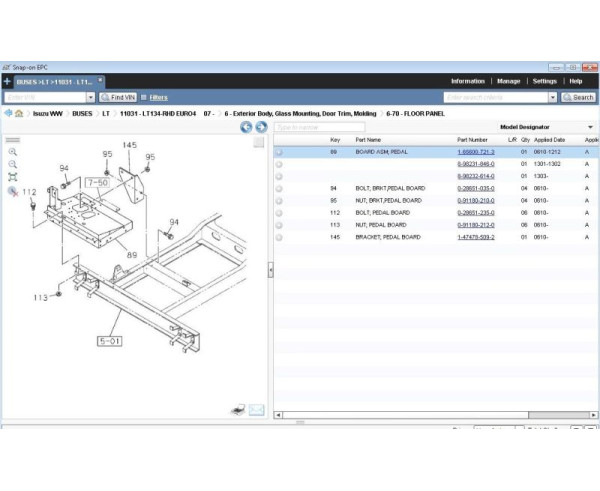Click the zoom out magnifier icon
This screenshot has width=600, height=491.
point(12,164)
